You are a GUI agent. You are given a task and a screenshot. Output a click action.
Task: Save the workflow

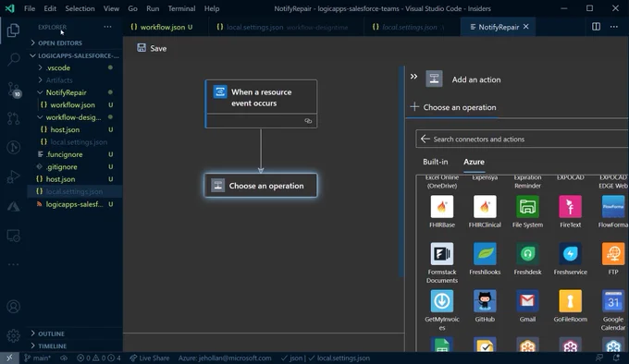[x=152, y=48]
